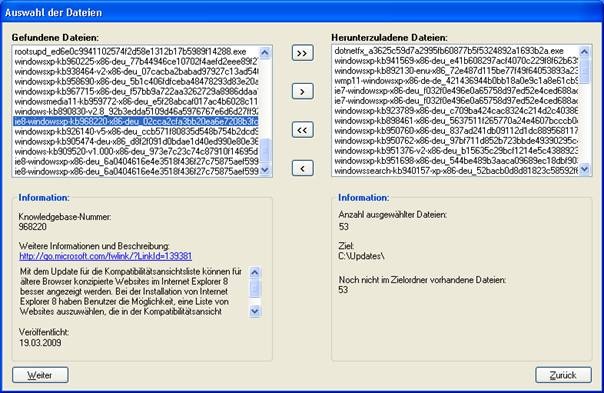Click down arrow of Gefundene Dateien scrollbar
The width and height of the screenshot is (604, 393).
click(265, 170)
